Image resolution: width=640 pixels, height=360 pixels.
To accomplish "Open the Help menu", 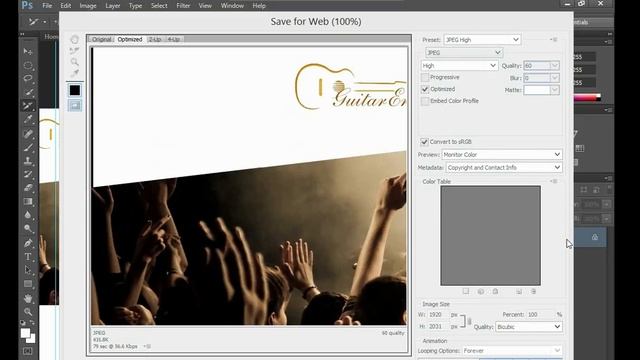I will 259,6.
